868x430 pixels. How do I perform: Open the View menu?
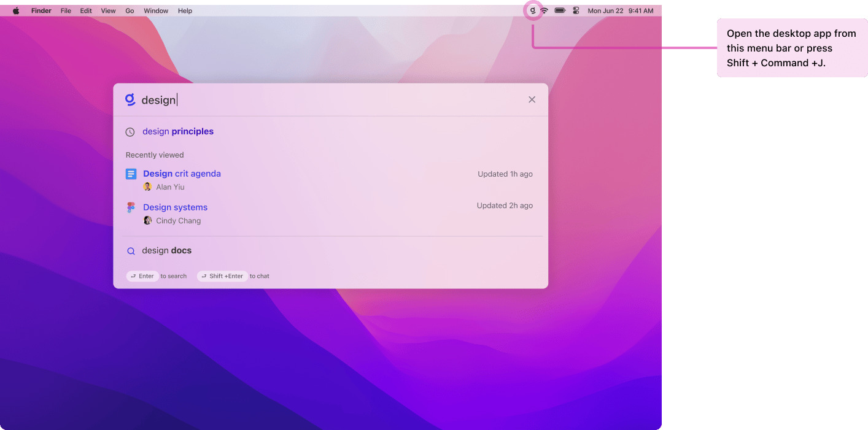(108, 10)
